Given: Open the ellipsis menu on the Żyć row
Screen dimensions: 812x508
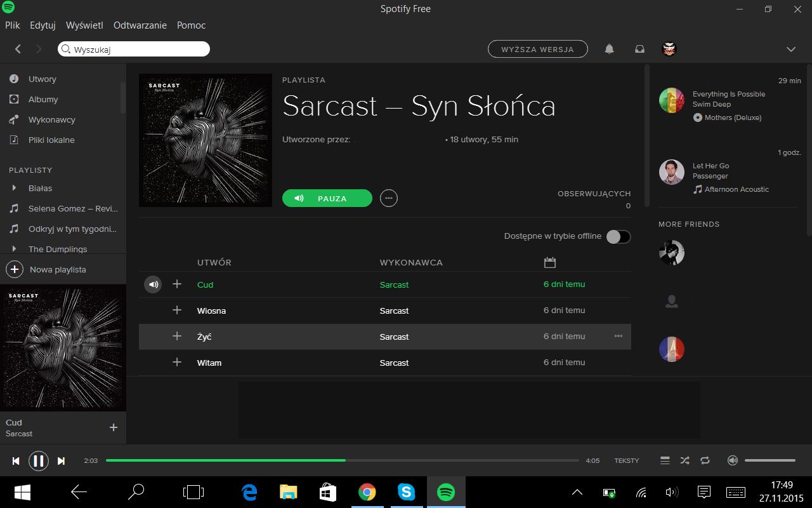Looking at the screenshot, I should point(619,337).
